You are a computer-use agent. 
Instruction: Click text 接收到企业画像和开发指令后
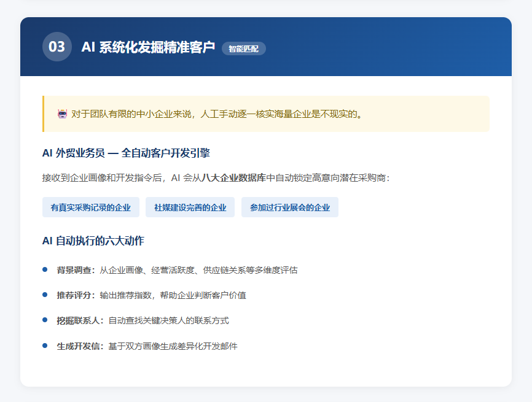(102, 177)
